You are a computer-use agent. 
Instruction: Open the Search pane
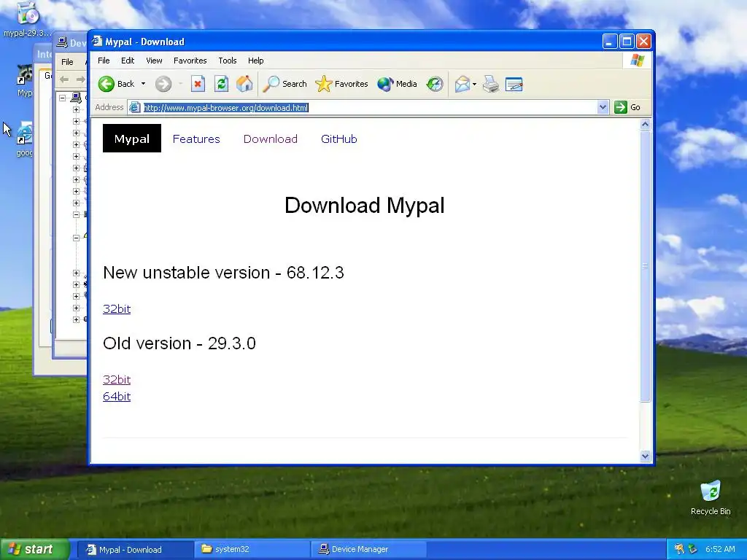(285, 84)
